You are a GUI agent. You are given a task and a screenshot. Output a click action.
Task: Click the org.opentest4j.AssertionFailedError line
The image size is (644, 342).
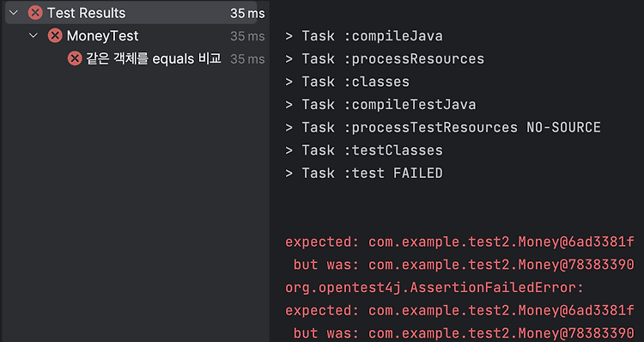click(434, 288)
